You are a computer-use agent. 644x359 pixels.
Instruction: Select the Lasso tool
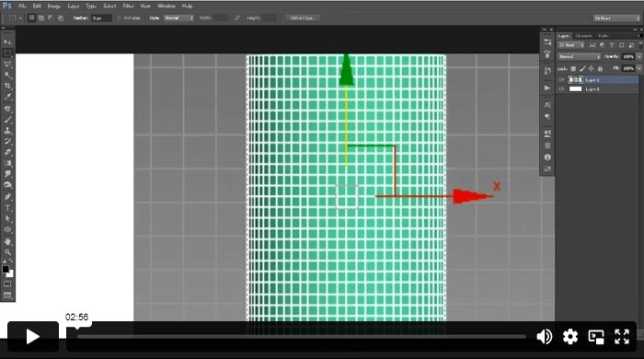tap(7, 64)
